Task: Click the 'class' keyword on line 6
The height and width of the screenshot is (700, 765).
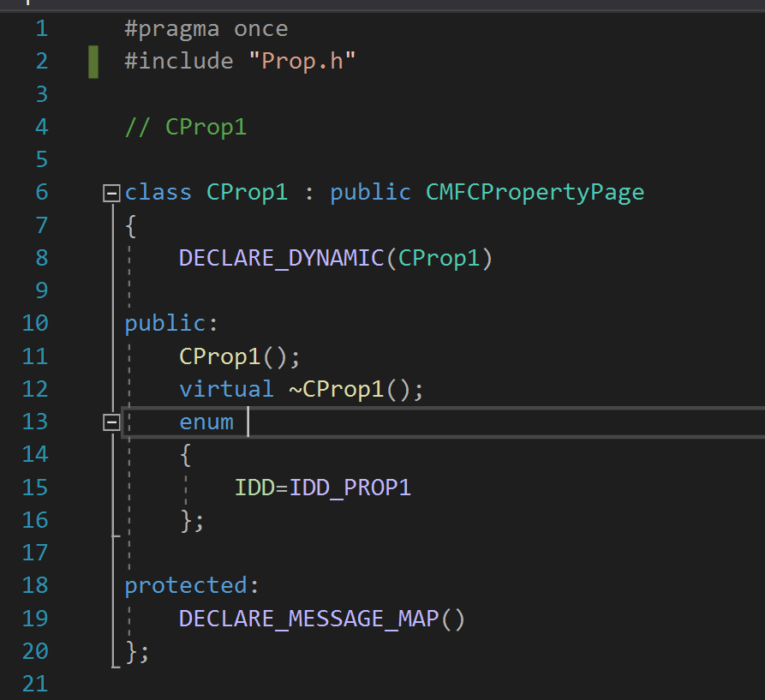Action: [158, 192]
